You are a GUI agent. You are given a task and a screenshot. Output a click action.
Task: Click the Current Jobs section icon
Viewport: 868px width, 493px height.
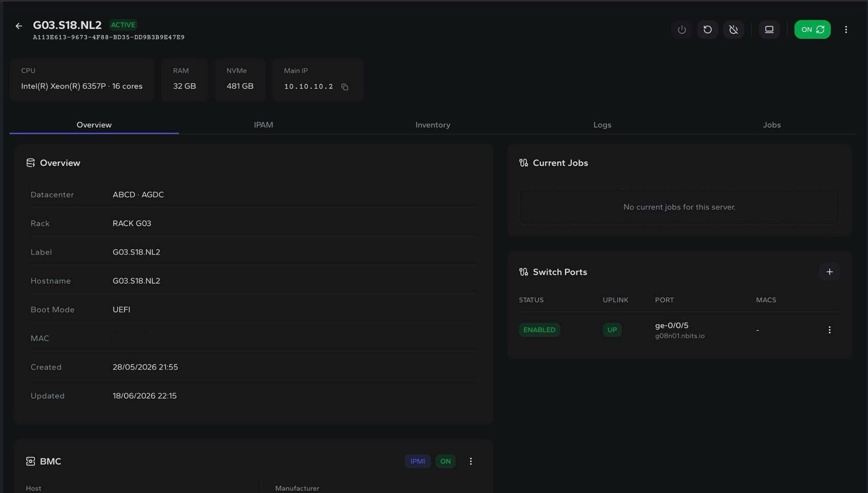pyautogui.click(x=523, y=163)
